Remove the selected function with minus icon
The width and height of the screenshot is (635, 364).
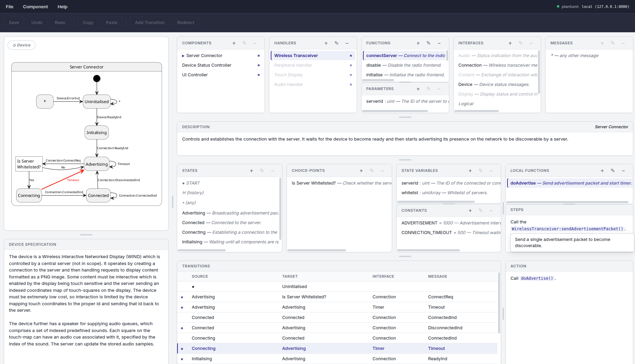click(439, 43)
